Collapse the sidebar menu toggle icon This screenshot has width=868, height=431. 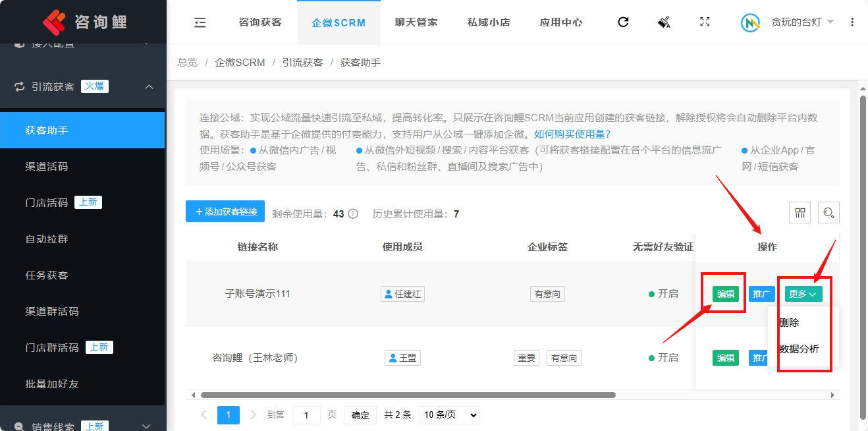coord(200,22)
